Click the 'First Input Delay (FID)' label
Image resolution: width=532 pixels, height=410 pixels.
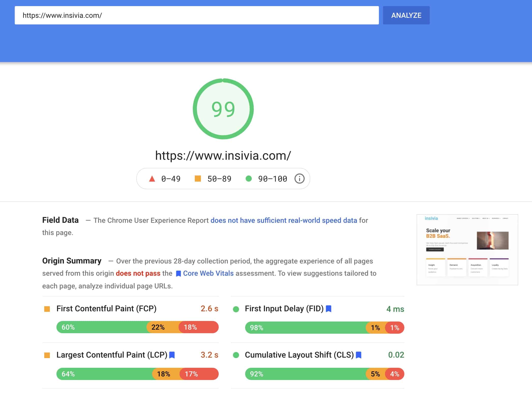tap(284, 309)
